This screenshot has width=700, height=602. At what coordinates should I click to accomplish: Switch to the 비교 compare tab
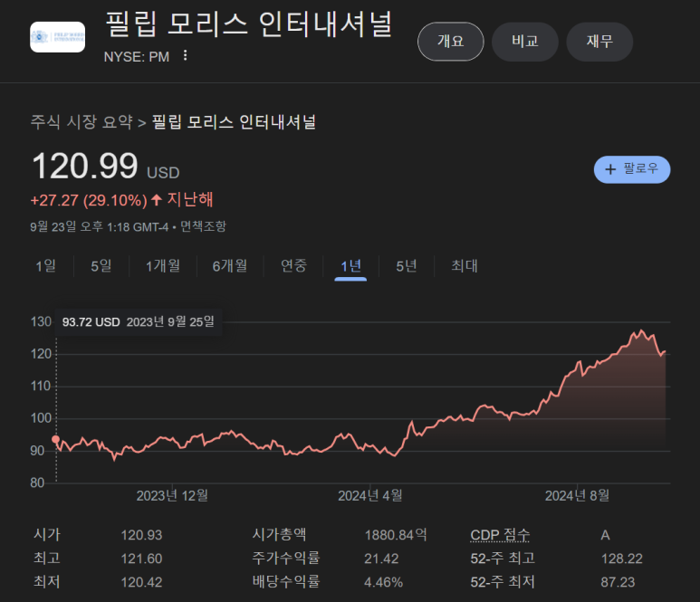[x=525, y=42]
